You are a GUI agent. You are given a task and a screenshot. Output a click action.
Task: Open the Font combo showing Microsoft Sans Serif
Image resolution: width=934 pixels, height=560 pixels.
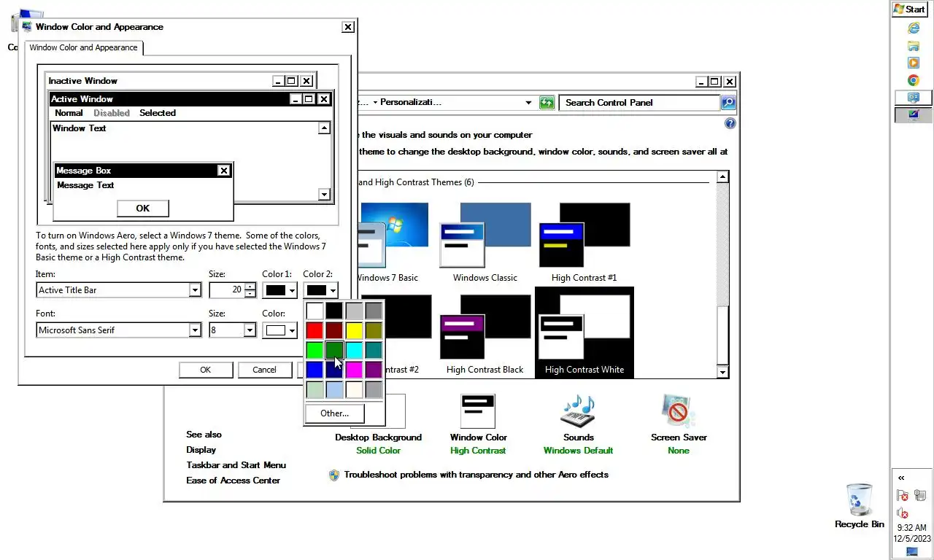(x=119, y=330)
